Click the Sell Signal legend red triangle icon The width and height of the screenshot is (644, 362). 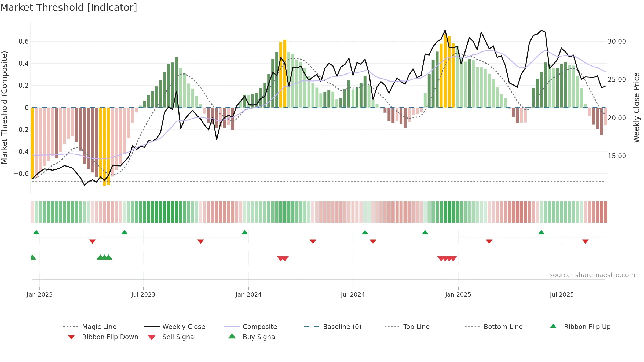tap(152, 337)
